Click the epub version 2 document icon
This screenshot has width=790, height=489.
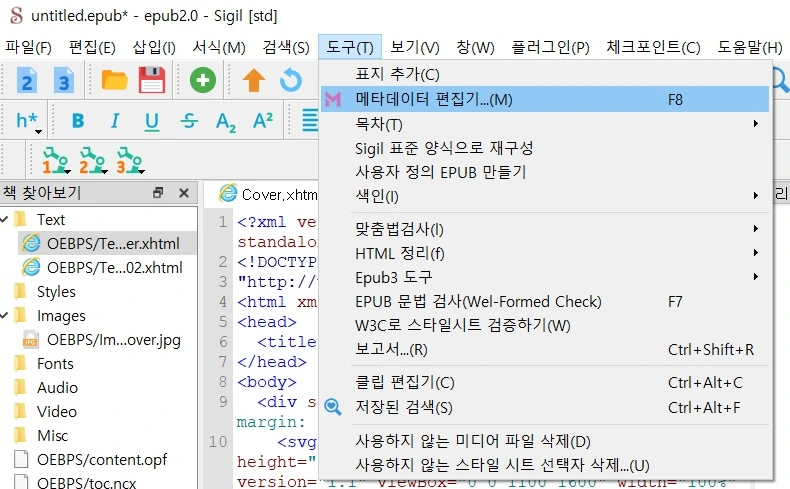point(27,80)
